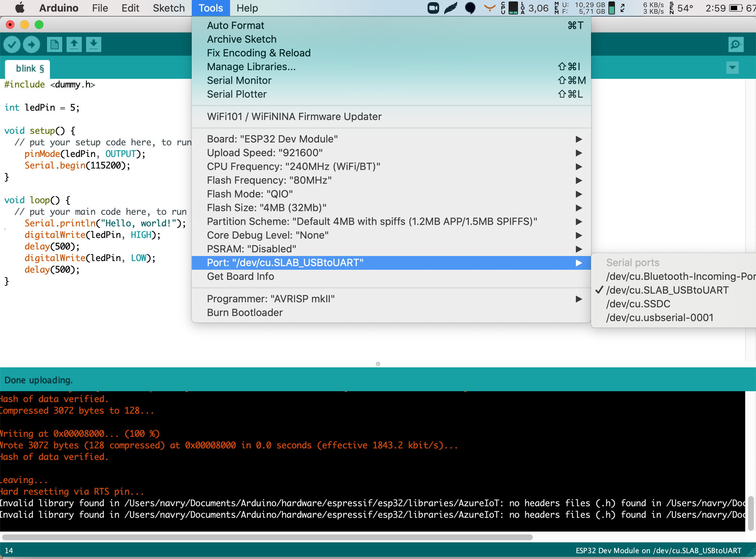The image size is (756, 559).
Task: Select checked port /dev/cu.SLAB_USBtoUART in submenu
Action: tap(667, 290)
